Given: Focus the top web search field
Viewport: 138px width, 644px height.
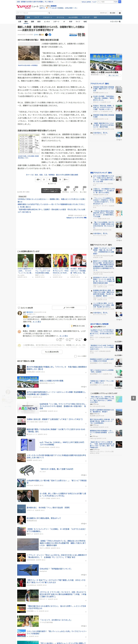Looking at the screenshot, I should [105, 2].
